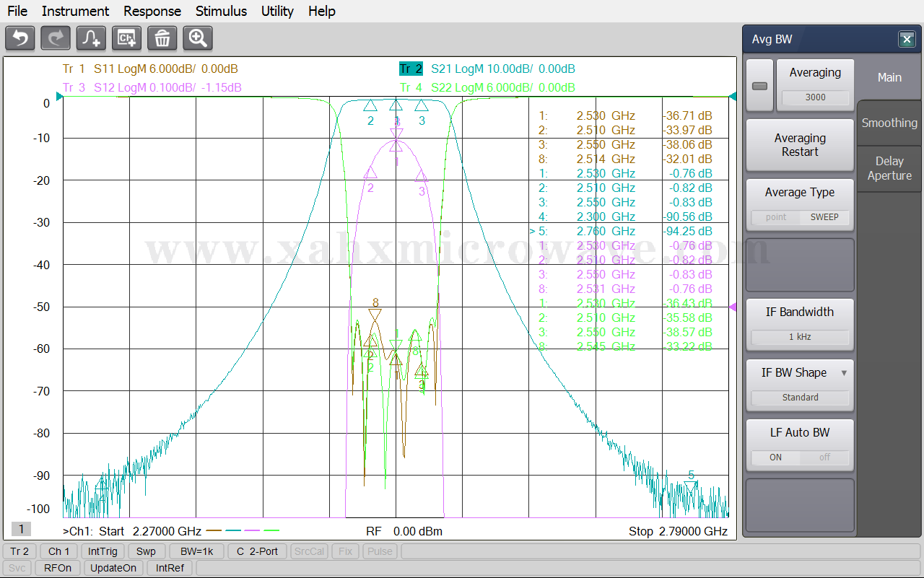This screenshot has width=924, height=578.
Task: Toggle Average Type between point and SWEEP
Action: click(x=800, y=216)
